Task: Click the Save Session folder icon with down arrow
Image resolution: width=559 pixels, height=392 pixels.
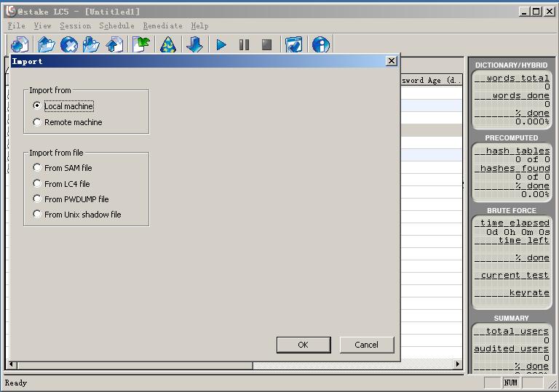Action: coord(91,45)
